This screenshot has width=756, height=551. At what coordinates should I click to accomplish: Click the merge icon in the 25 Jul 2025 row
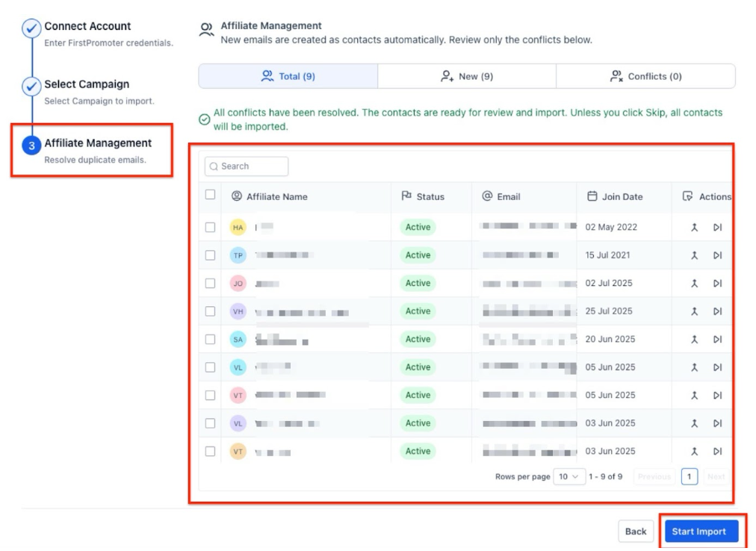point(694,311)
